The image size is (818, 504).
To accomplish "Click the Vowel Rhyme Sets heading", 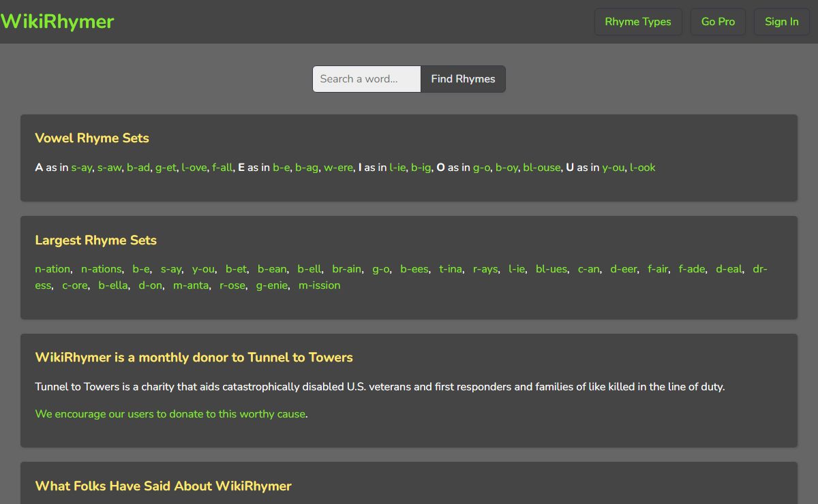I will coord(92,138).
